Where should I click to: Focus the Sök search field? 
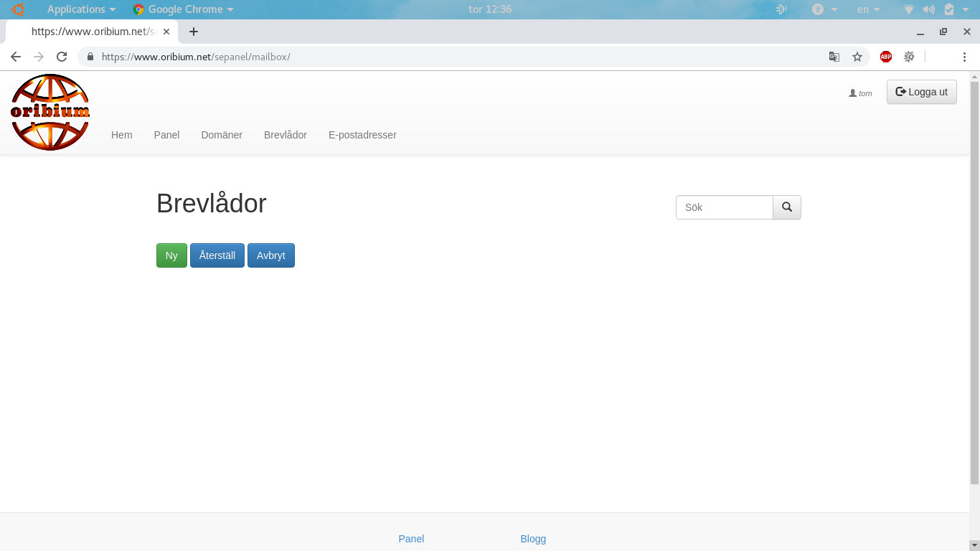[x=725, y=207]
